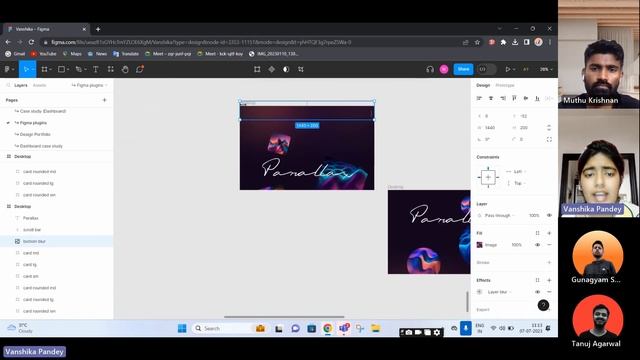The image size is (640, 360).
Task: Open Layer blur effect settings icon
Action: (x=480, y=292)
